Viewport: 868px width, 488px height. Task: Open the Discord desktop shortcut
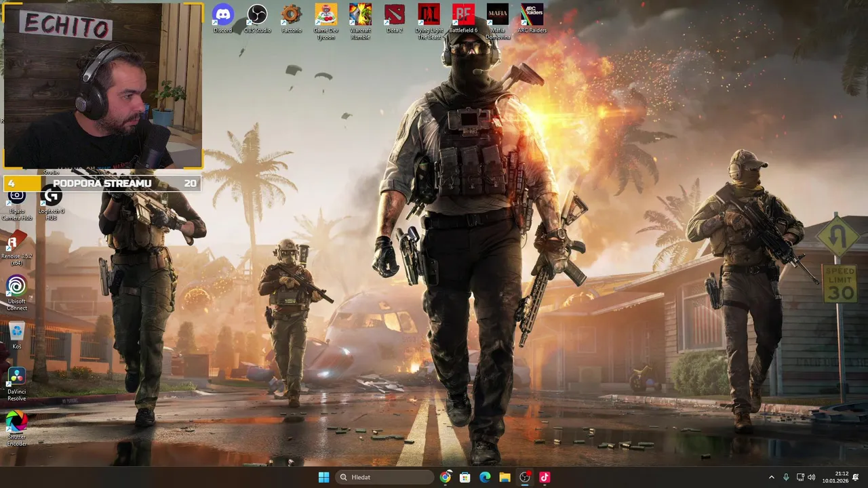(x=222, y=18)
